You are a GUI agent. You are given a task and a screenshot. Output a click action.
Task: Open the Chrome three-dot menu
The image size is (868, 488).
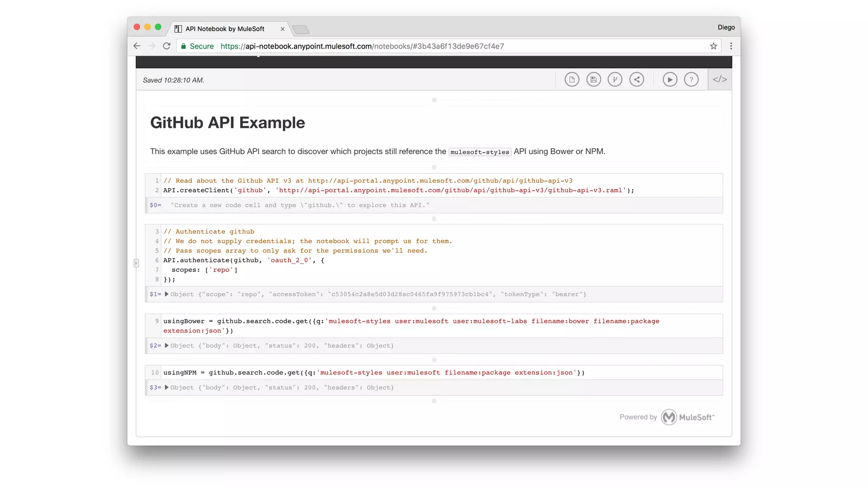pos(731,46)
